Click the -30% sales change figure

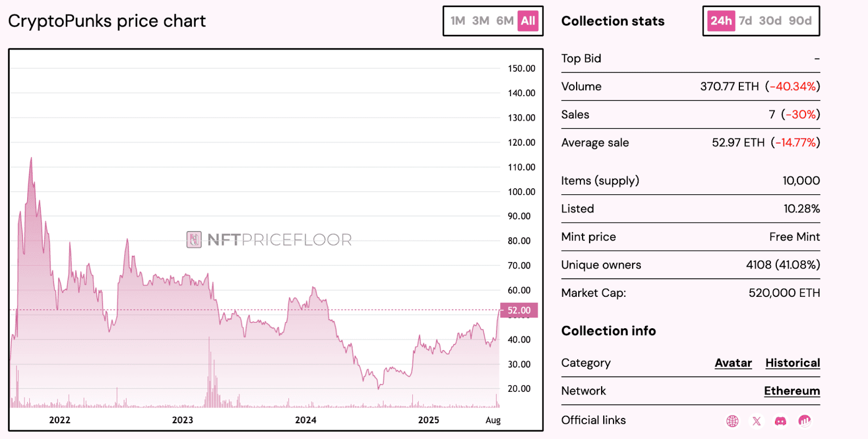(801, 114)
